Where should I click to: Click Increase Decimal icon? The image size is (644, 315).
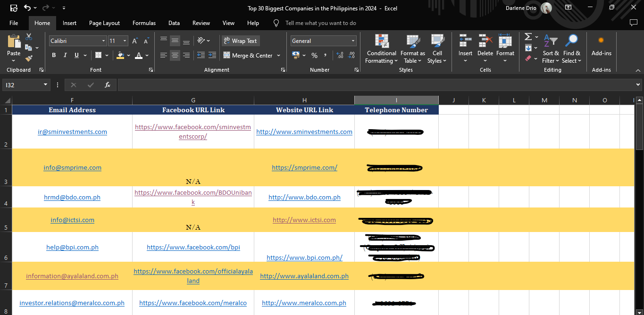(x=340, y=55)
